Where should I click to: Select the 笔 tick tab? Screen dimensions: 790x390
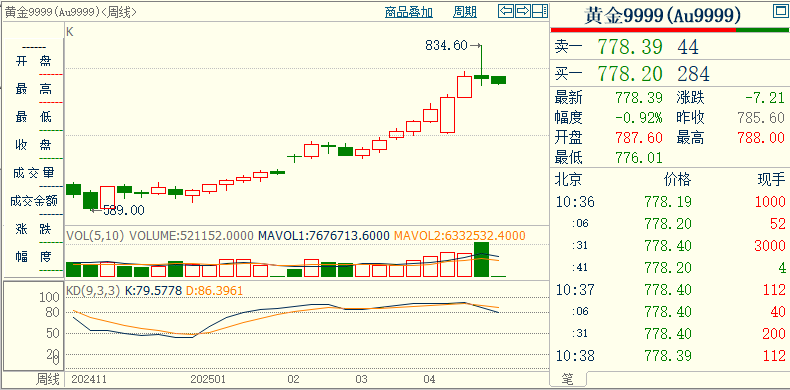click(567, 379)
